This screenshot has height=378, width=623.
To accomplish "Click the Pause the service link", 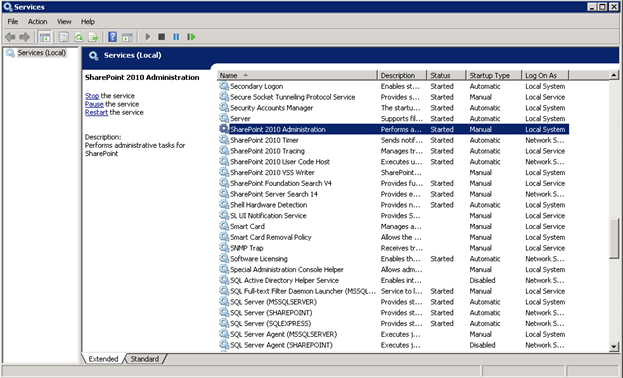I will pyautogui.click(x=94, y=104).
